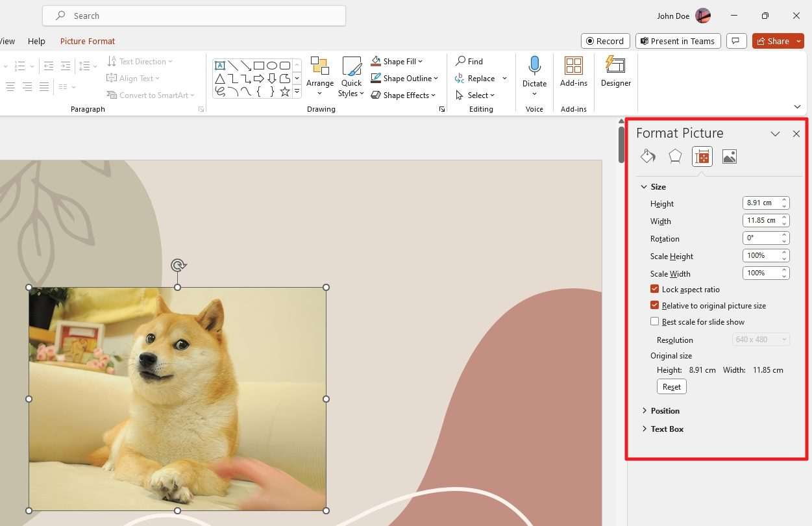Collapse the Size section
Screen dimensions: 812x526
tap(644, 186)
